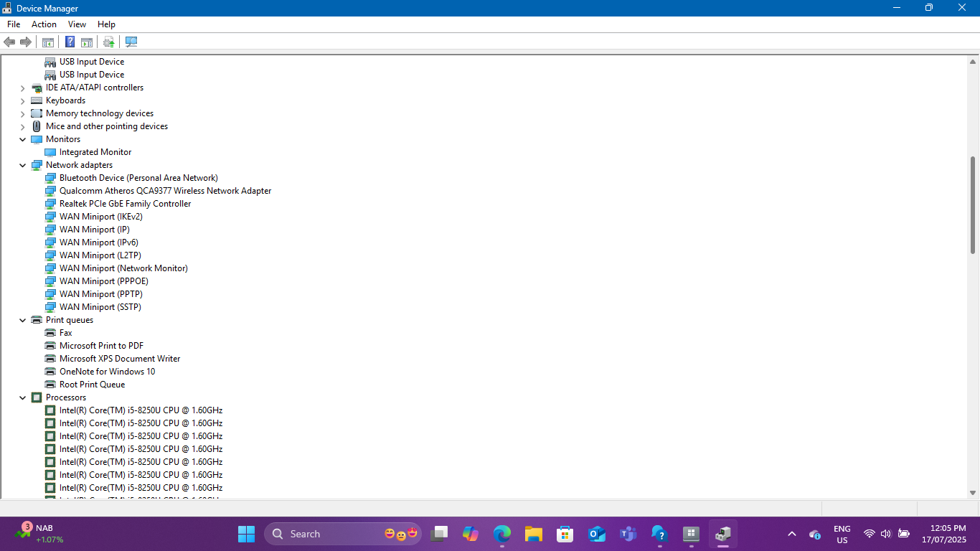Click printer icon beside Microsoft XPS Document Writer
980x551 pixels.
[50, 359]
